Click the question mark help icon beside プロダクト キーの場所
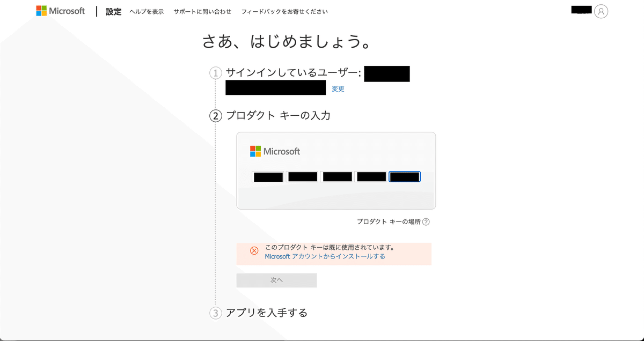The image size is (644, 341). [x=426, y=221]
